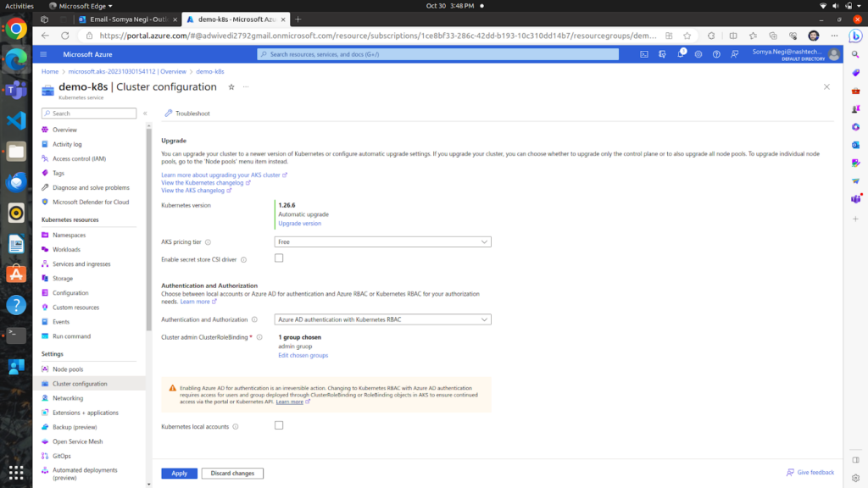Click the Give feedback icon
This screenshot has width=868, height=488.
click(791, 473)
